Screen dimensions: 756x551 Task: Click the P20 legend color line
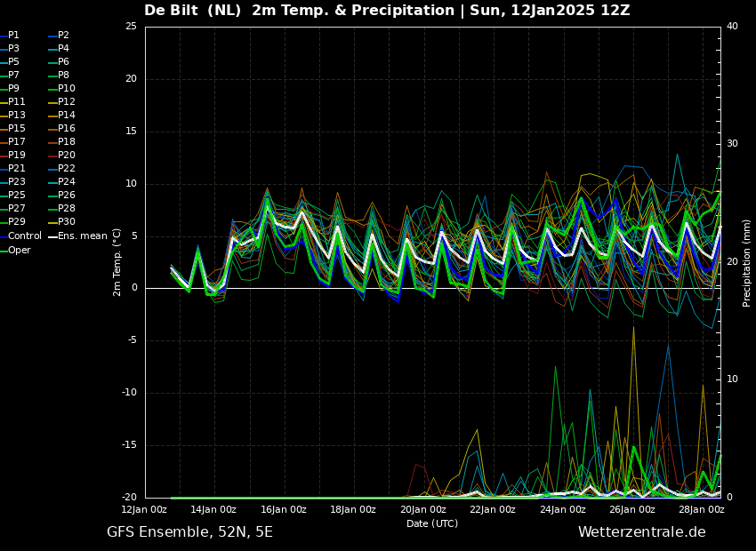coord(53,156)
